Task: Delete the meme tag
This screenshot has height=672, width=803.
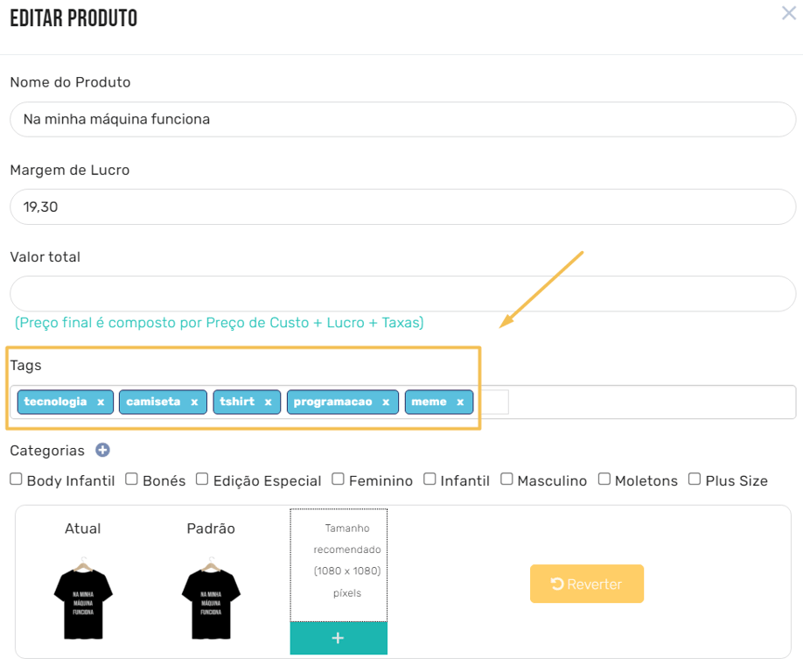Action: 460,402
